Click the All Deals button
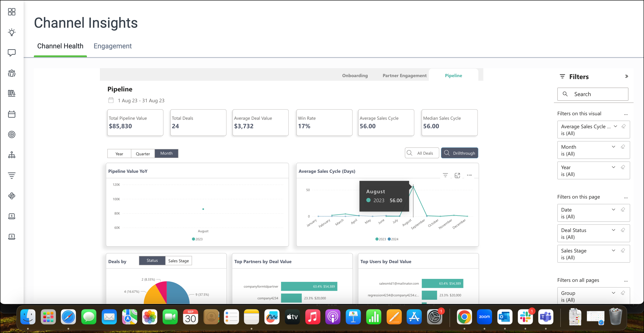Screen dimensions: 644x333 point(422,153)
